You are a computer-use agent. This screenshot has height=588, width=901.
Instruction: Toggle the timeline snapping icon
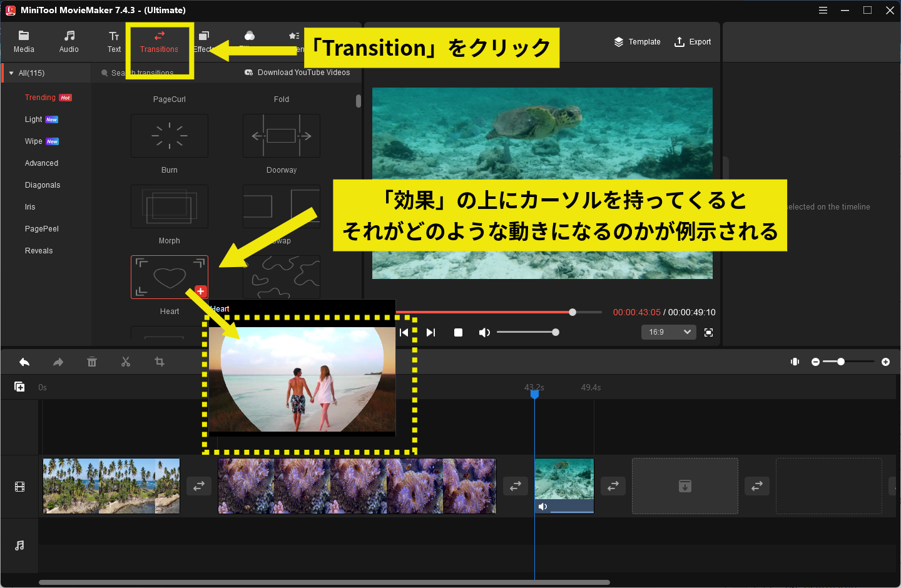pos(795,362)
